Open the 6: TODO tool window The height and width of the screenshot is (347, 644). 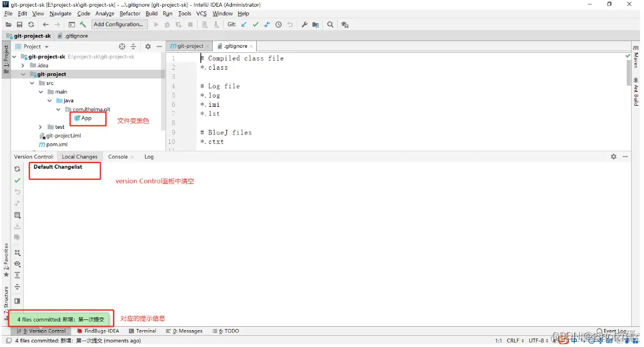click(x=226, y=331)
